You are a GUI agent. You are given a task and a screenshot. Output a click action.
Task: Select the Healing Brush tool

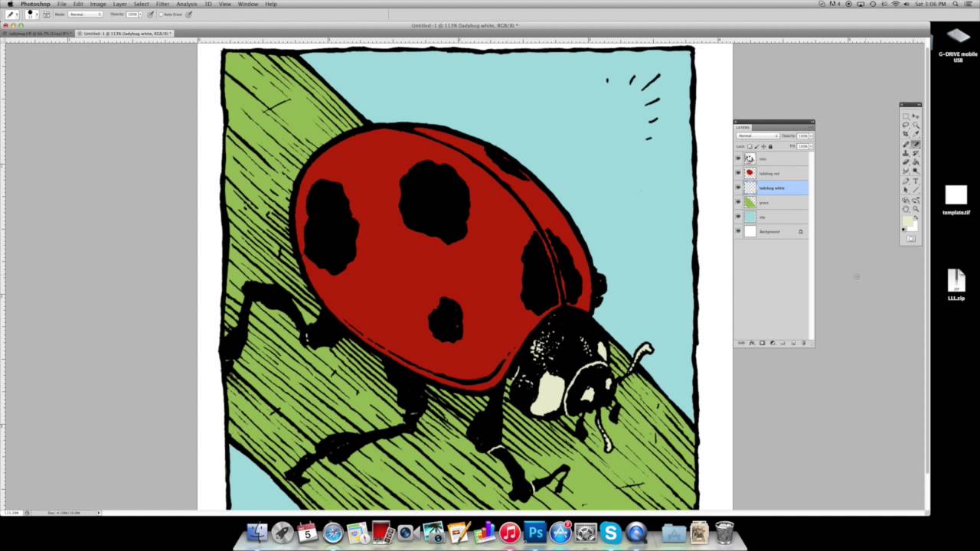point(906,144)
